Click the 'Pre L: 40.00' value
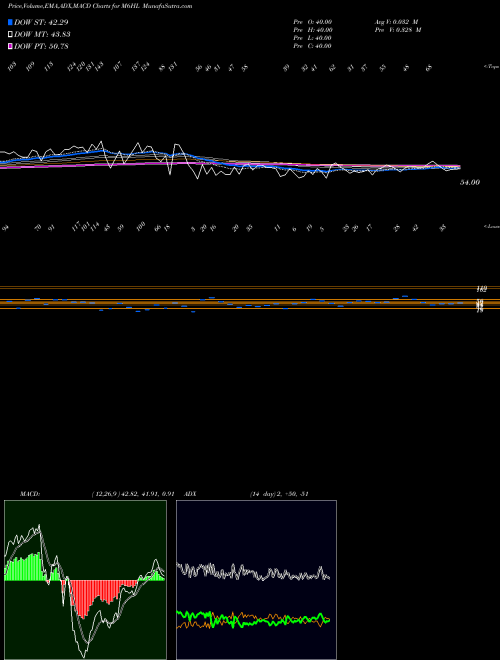 [313, 38]
